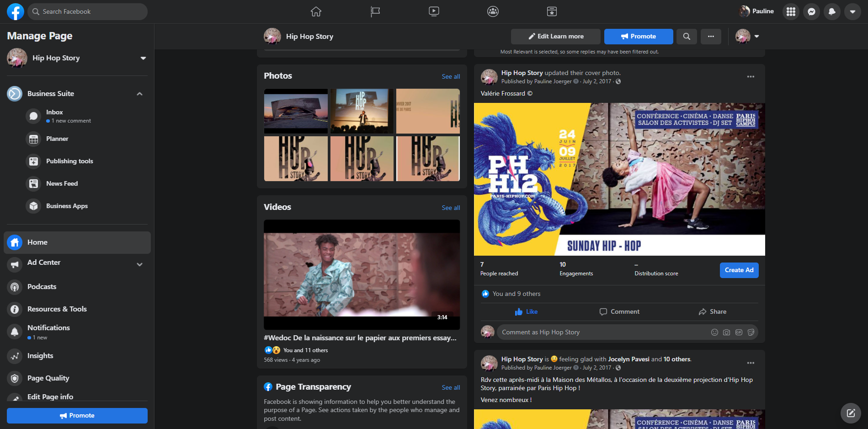This screenshot has width=868, height=429.
Task: Open the Groups icon in top navigation
Action: point(493,11)
